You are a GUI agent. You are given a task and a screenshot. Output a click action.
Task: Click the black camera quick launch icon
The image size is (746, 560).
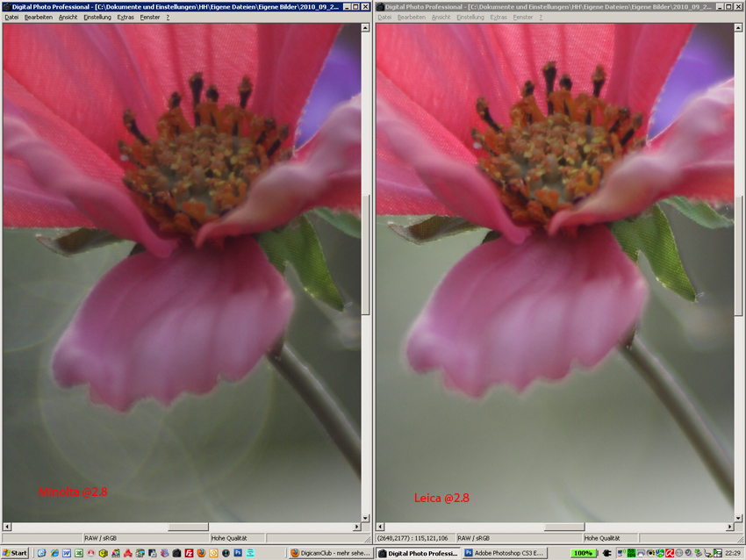point(176,553)
